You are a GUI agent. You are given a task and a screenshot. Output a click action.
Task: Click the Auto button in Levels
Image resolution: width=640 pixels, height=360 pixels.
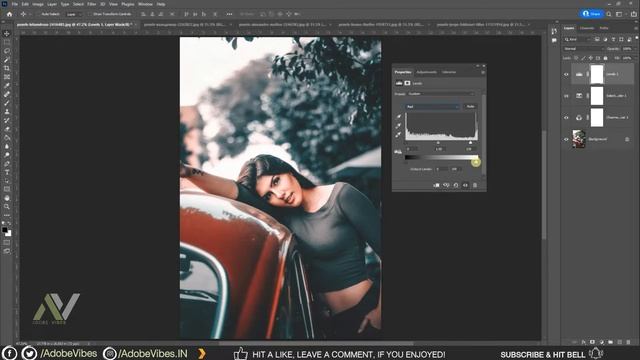[470, 107]
